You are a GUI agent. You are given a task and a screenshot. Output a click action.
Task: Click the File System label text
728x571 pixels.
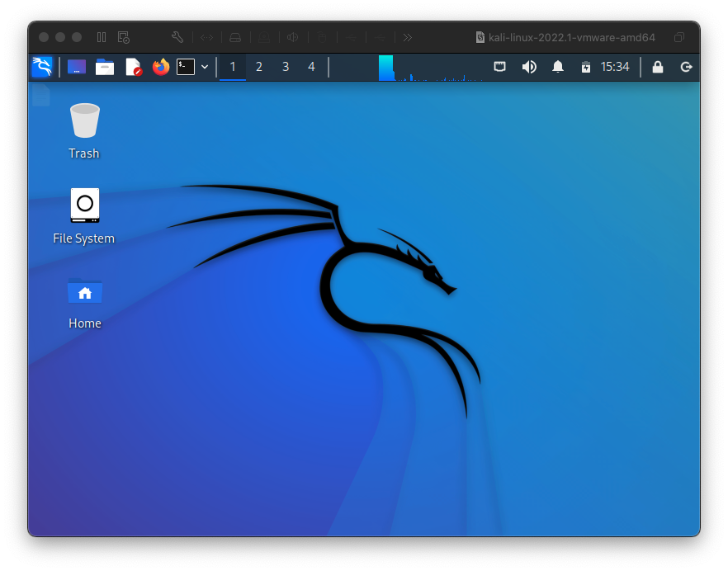coord(83,238)
